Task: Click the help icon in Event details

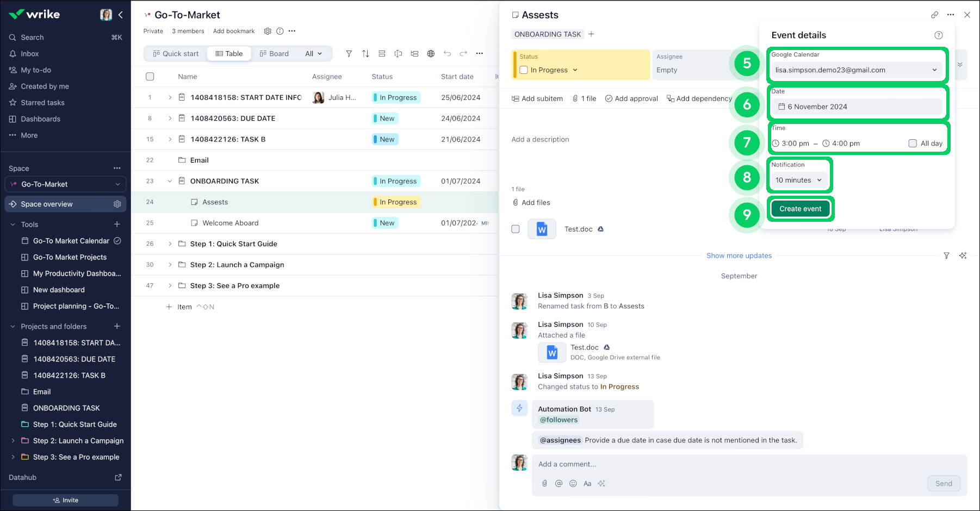Action: pyautogui.click(x=938, y=35)
